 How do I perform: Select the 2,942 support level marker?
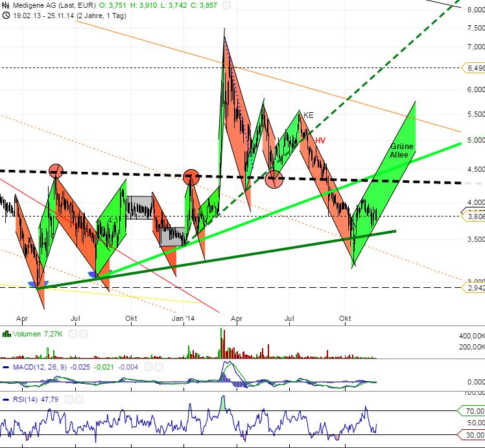473,288
